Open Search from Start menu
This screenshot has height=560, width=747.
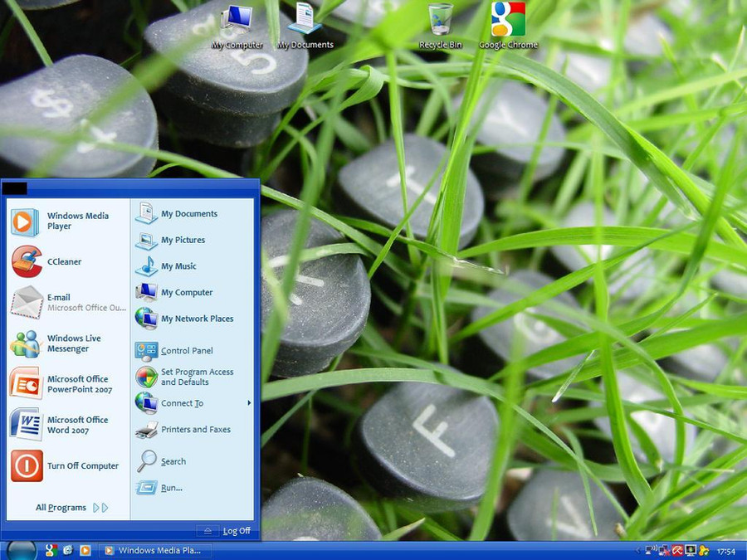tap(193, 461)
